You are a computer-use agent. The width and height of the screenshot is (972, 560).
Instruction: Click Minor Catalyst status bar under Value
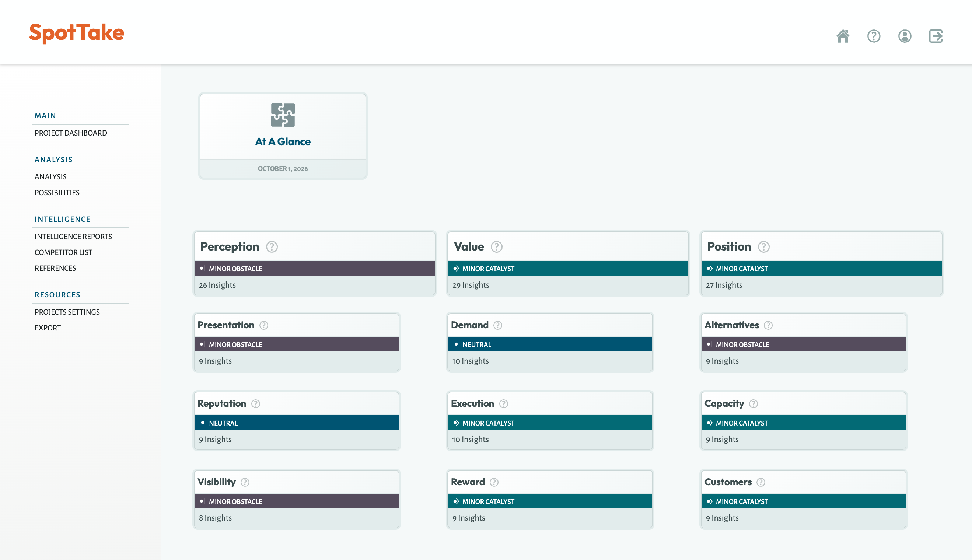coord(568,269)
